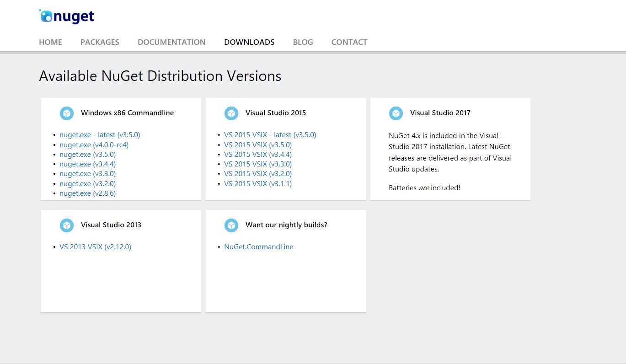
Task: Download VS 2013 VSIX (v2.12.0)
Action: pyautogui.click(x=95, y=247)
